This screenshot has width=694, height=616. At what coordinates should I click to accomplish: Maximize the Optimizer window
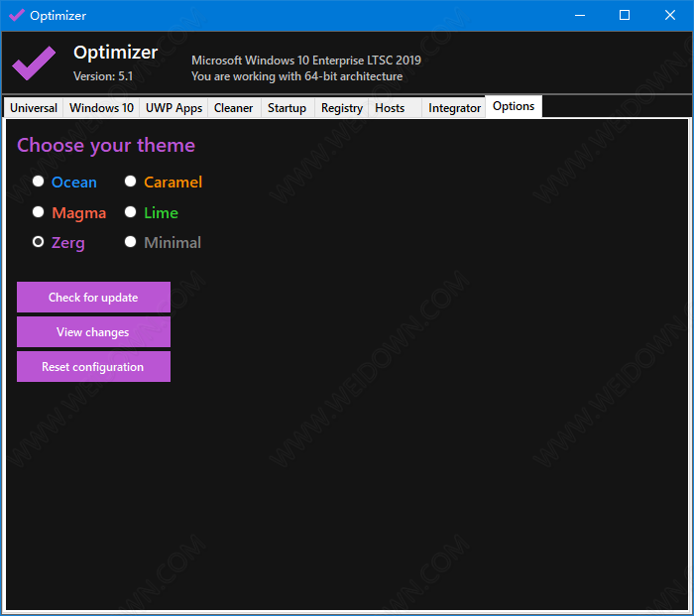(625, 16)
